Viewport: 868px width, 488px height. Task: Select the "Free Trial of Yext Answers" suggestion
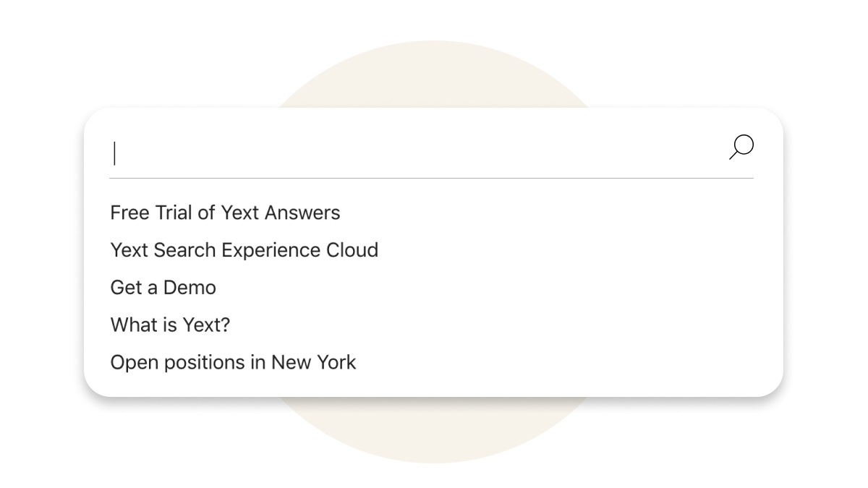click(x=225, y=213)
